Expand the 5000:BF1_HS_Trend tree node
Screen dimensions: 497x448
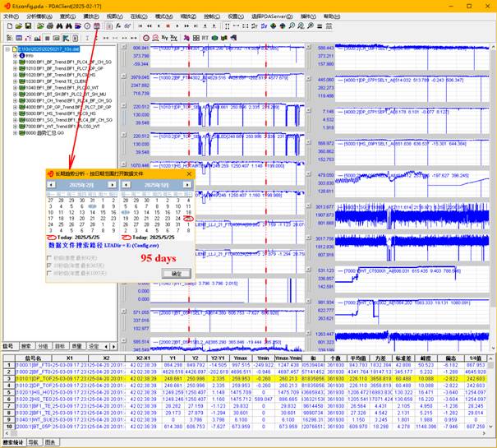[15, 113]
